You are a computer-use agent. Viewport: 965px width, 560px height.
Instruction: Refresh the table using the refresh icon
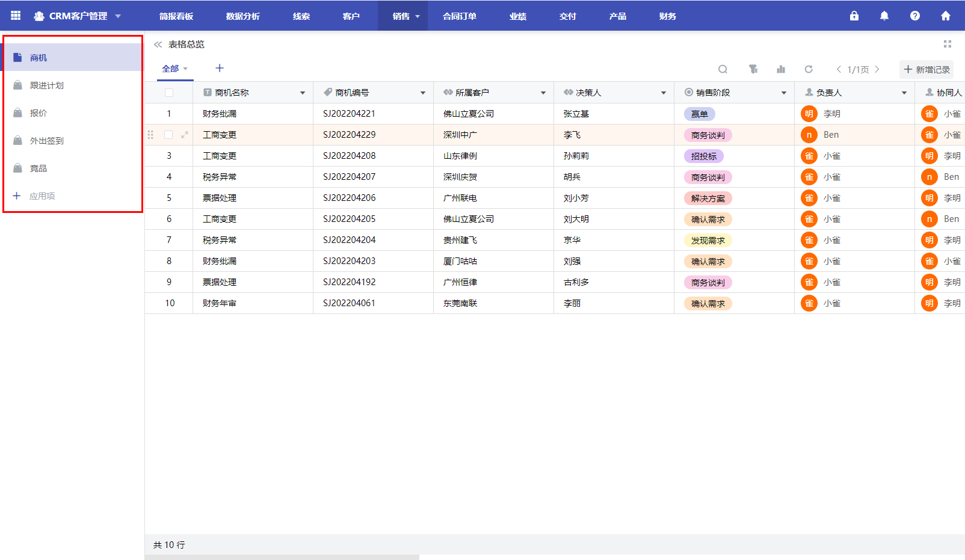coord(809,69)
